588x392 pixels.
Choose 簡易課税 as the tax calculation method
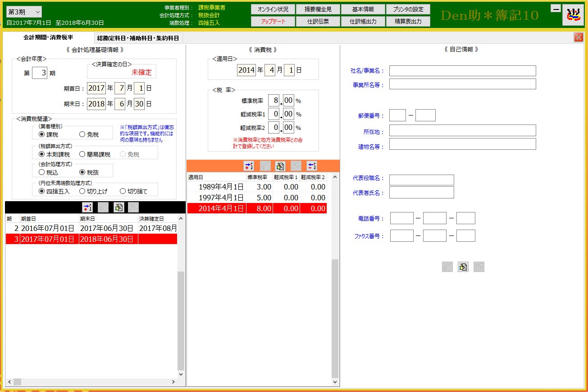pos(82,154)
